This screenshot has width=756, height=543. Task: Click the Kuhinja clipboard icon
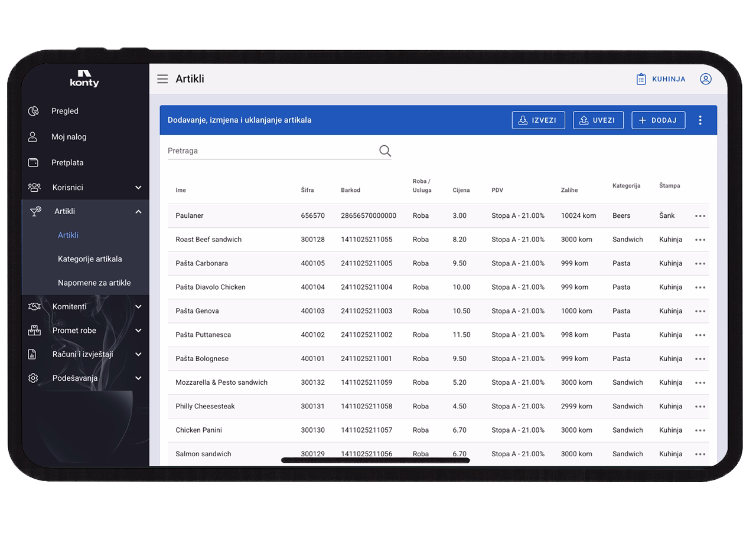(641, 79)
